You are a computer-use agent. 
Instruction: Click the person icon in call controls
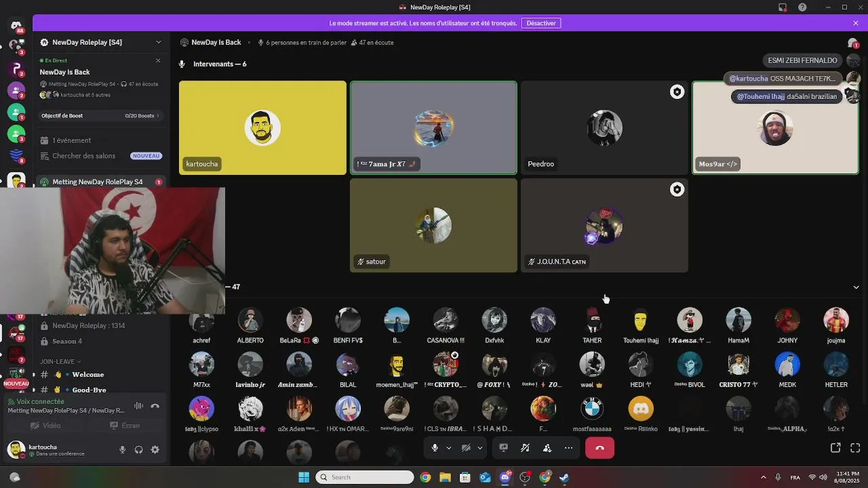547,448
